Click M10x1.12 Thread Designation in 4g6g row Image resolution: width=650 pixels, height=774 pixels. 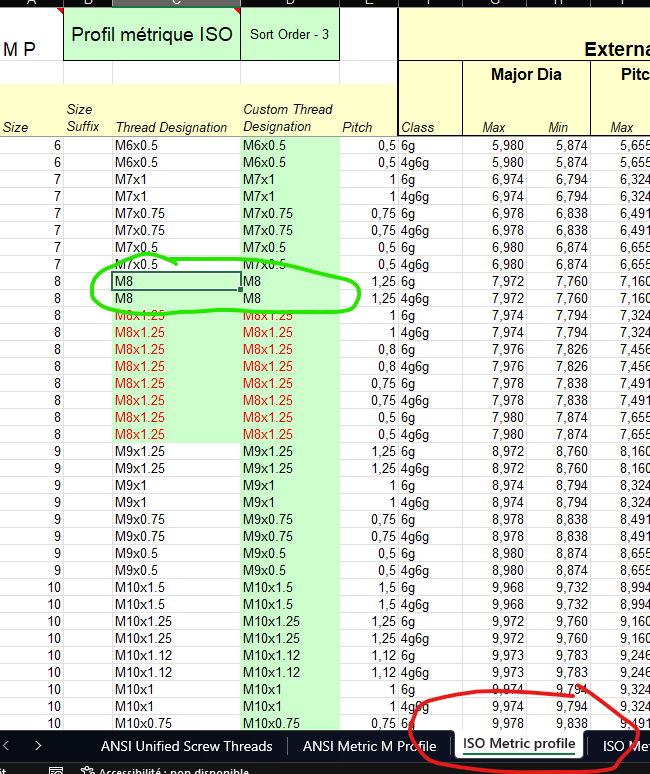[x=176, y=672]
